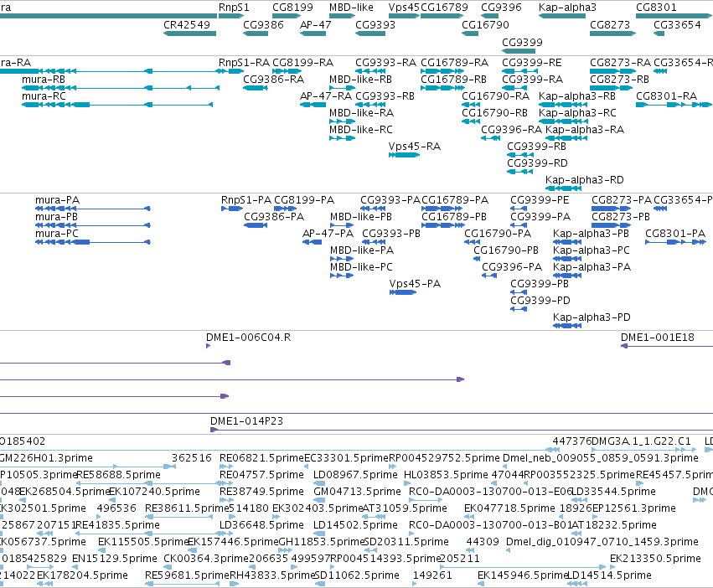Select the CG16789 gene label
The height and width of the screenshot is (588, 713).
(x=444, y=8)
